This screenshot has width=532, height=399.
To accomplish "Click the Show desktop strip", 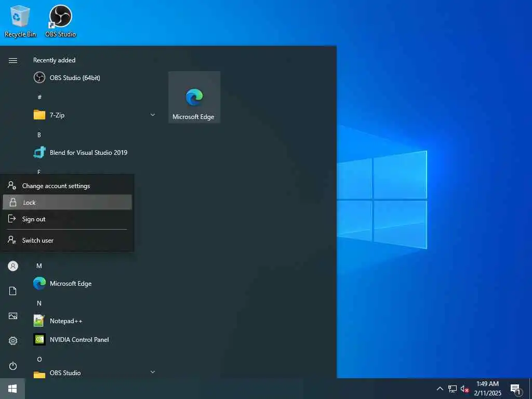I will pos(530,389).
